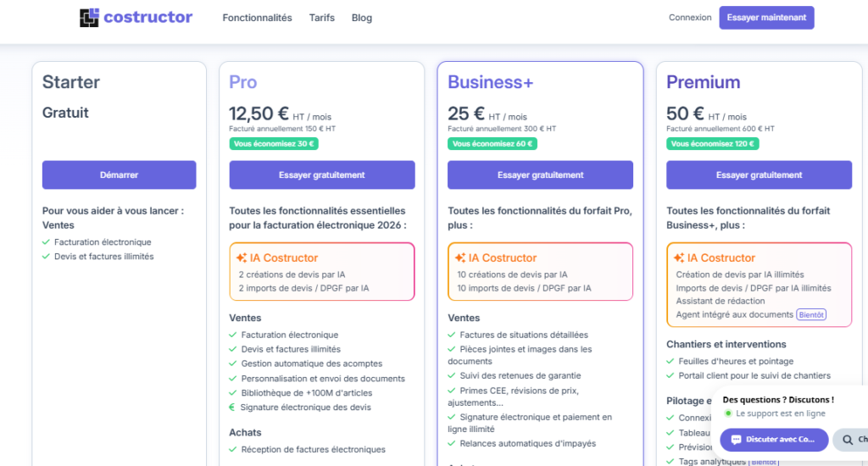Image resolution: width=868 pixels, height=466 pixels.
Task: Click the chat bubble icon in support widget
Action: pyautogui.click(x=736, y=440)
